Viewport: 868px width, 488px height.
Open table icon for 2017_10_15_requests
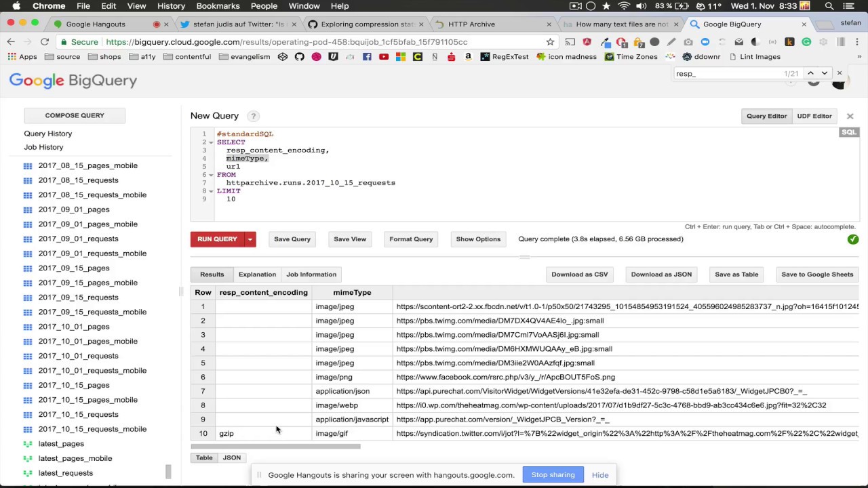pyautogui.click(x=28, y=415)
